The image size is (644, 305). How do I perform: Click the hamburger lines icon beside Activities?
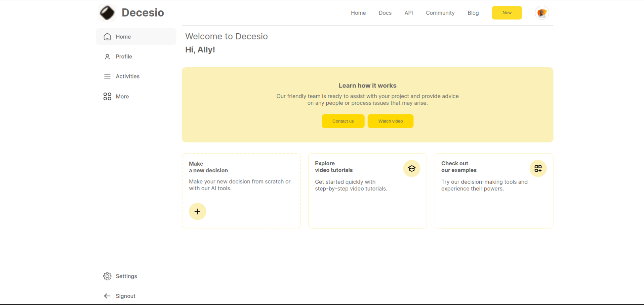click(x=107, y=76)
